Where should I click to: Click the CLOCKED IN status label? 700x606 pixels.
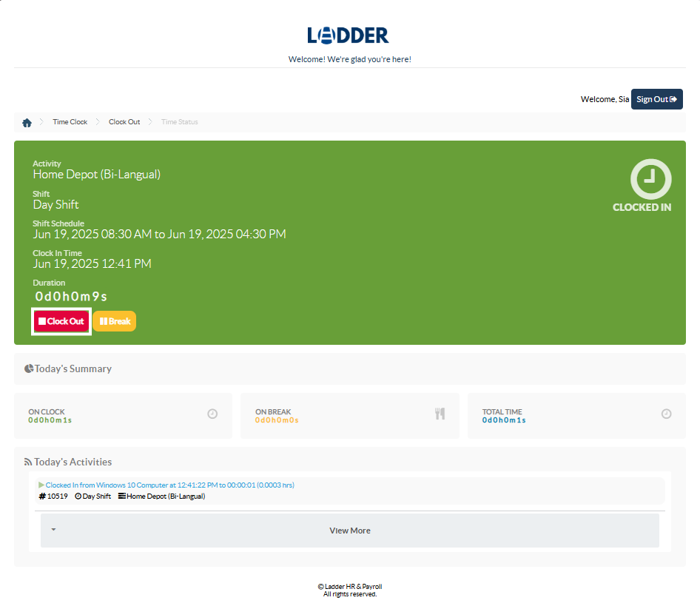click(x=642, y=207)
